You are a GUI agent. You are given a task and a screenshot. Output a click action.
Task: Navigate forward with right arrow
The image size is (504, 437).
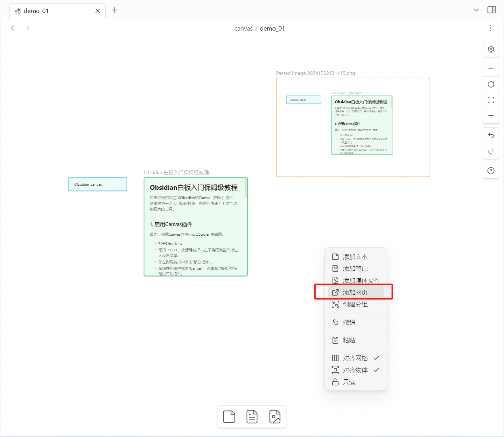pyautogui.click(x=27, y=28)
